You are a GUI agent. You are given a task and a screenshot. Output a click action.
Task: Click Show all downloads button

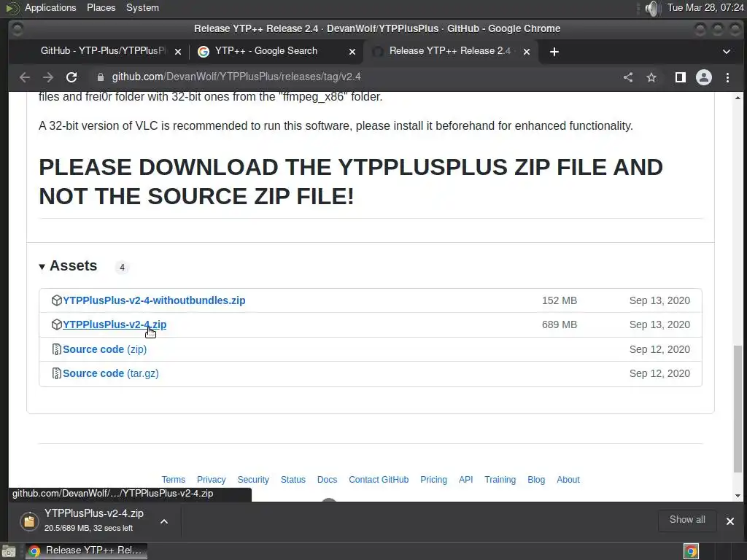pos(687,520)
